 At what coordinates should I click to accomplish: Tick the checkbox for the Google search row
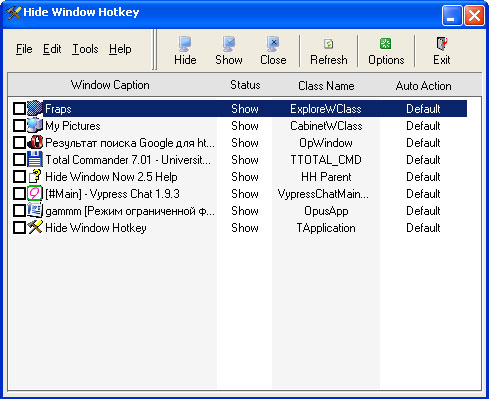(x=19, y=143)
